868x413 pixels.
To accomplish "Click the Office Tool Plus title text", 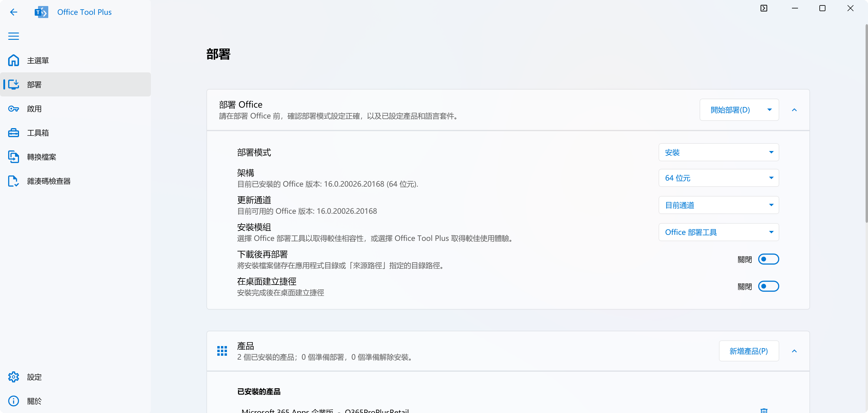I will point(84,12).
